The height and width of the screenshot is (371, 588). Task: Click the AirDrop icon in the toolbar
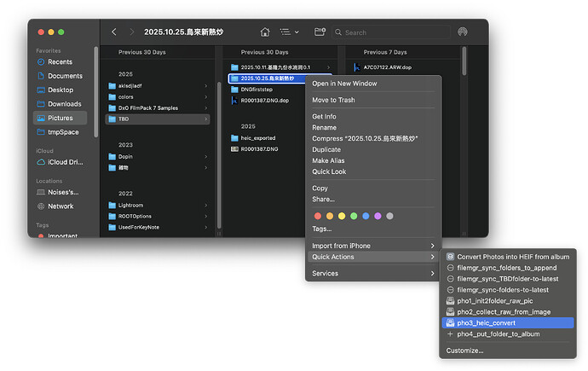pos(463,32)
